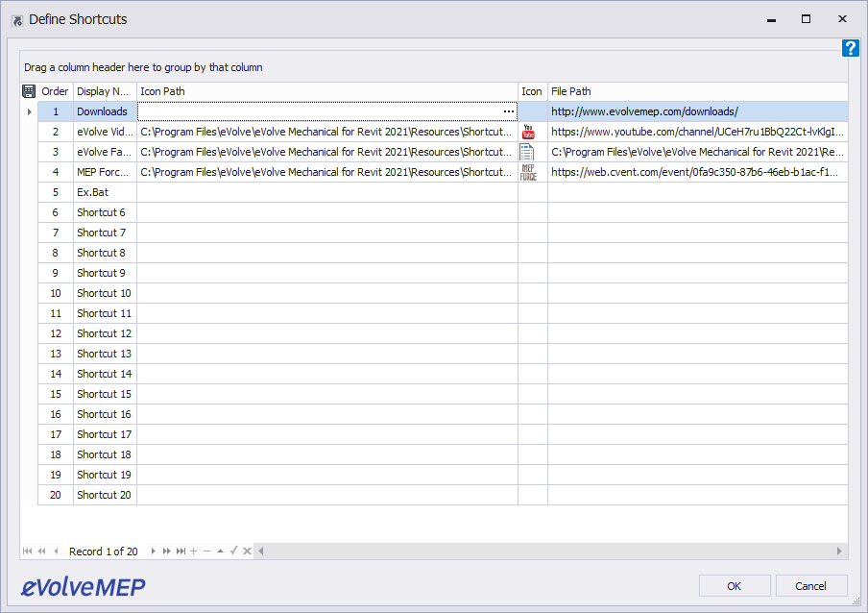Click the icon path cell in row 4
The image size is (868, 613).
click(327, 172)
